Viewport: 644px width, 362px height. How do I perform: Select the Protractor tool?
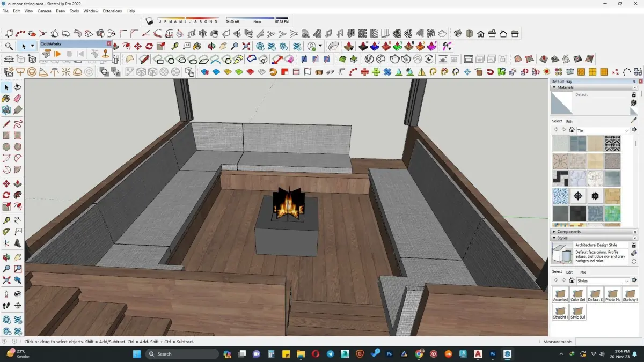pyautogui.click(x=6, y=232)
